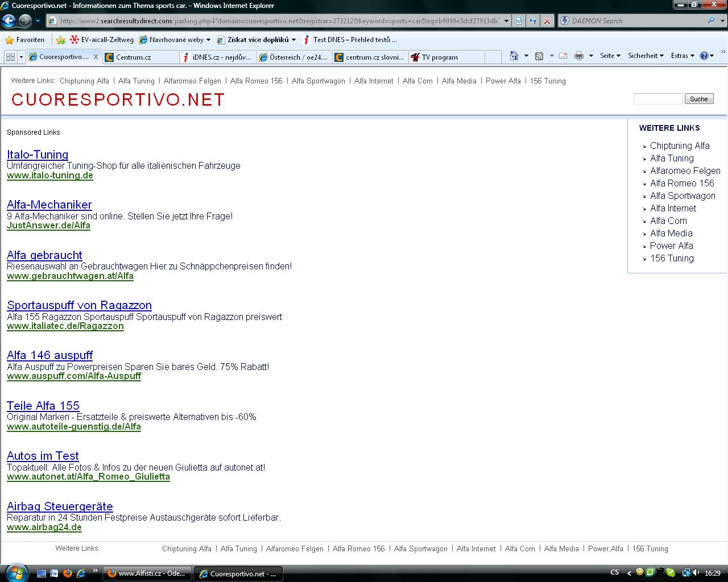Viewport: 728px width, 582px height.
Task: Click the Help question mark icon
Action: [x=704, y=56]
